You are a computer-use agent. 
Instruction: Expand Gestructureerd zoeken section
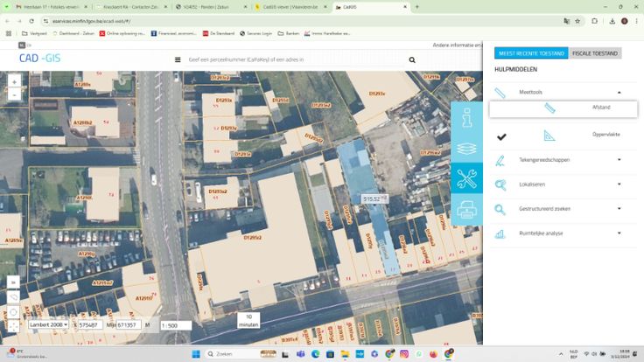tap(619, 209)
